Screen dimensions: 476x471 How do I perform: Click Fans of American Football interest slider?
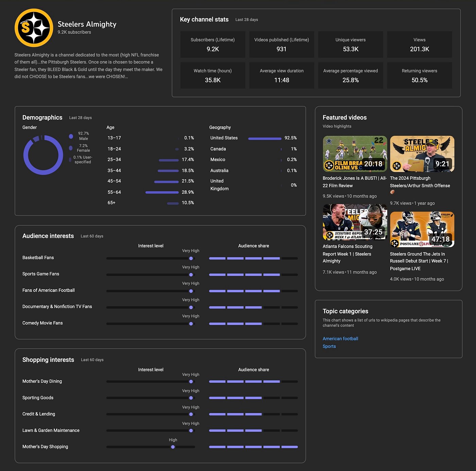151,291
